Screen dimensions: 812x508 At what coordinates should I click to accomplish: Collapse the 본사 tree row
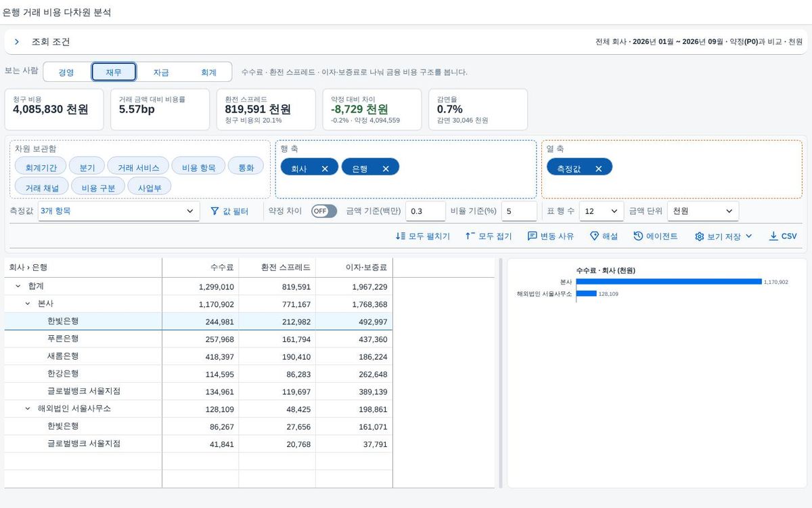(28, 304)
